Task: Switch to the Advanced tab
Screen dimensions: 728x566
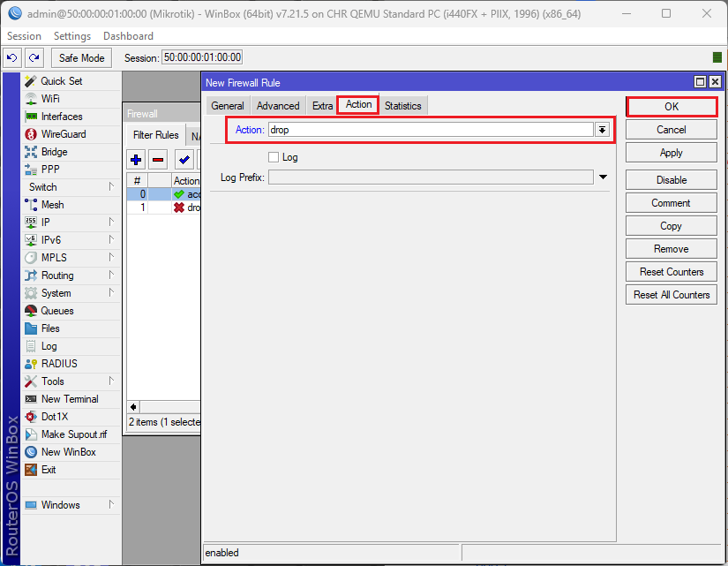Action: point(278,106)
